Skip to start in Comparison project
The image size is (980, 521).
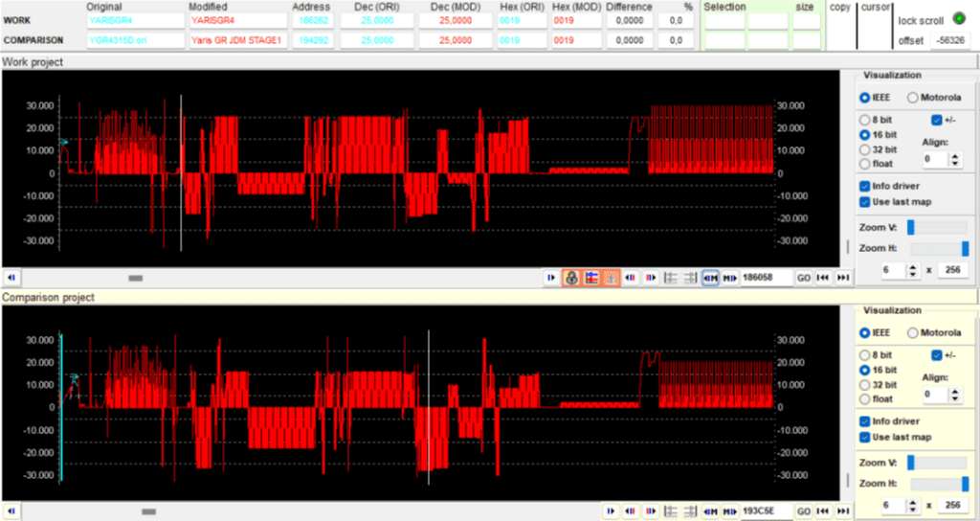point(823,511)
